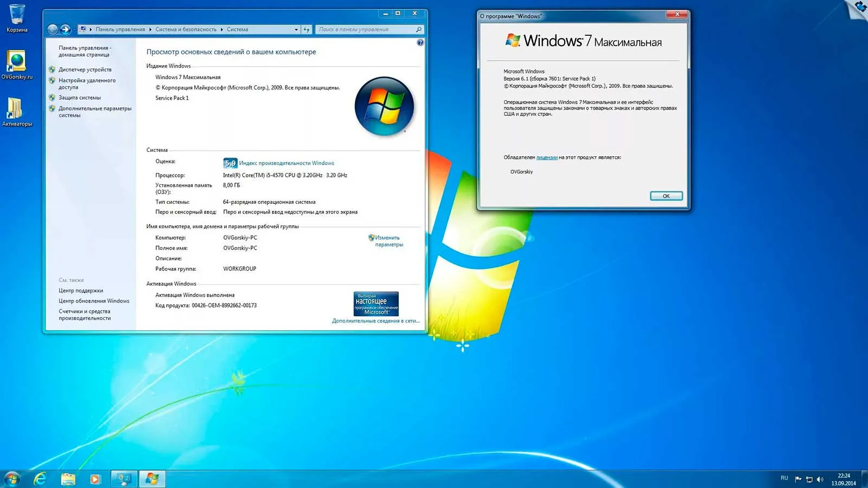Open Диспетчер устройств
The width and height of the screenshot is (868, 488).
click(85, 69)
